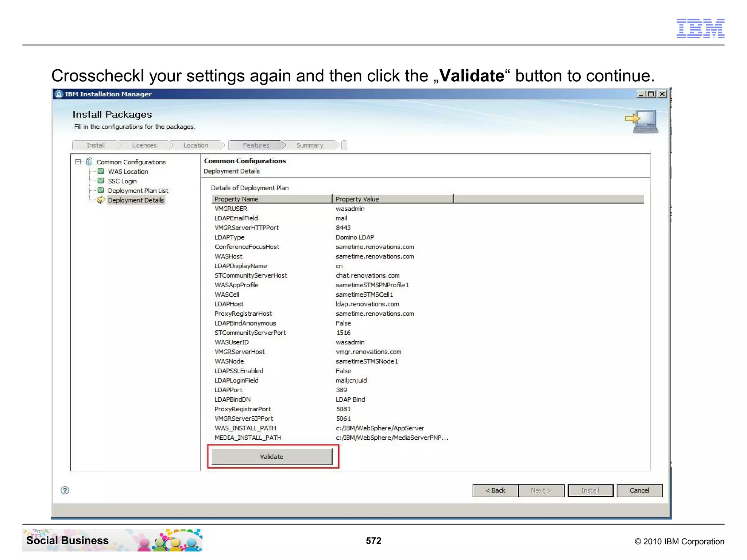Select the WASUserID property row
The image size is (747, 560).
coord(427,342)
